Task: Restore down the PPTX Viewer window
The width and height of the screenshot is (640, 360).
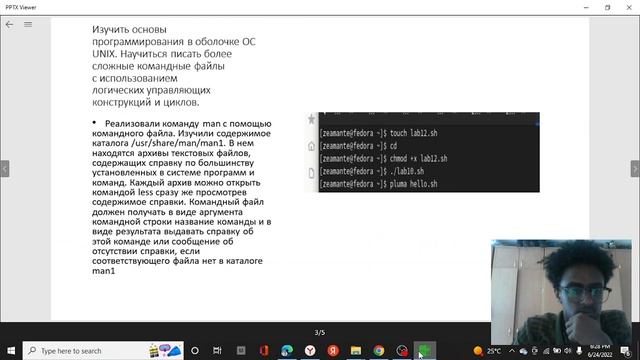Action: point(607,7)
